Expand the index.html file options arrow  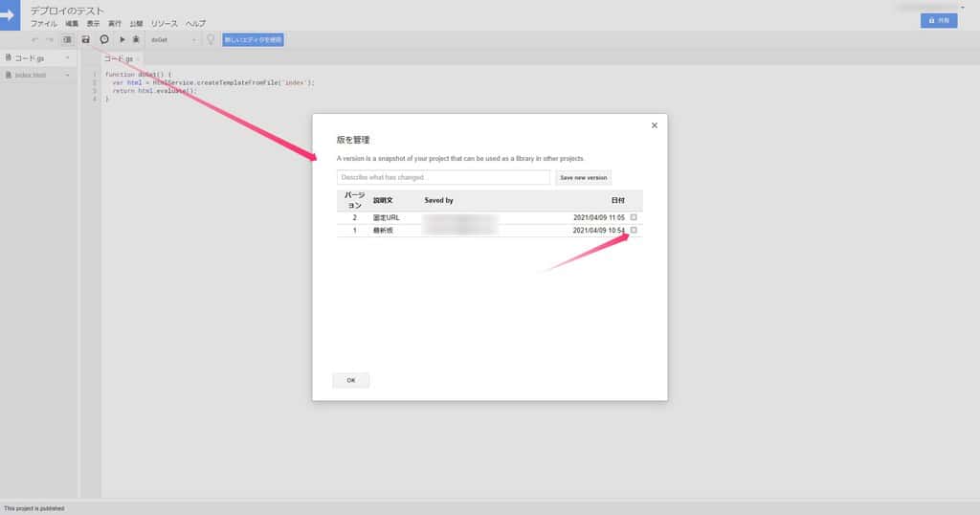(x=68, y=75)
